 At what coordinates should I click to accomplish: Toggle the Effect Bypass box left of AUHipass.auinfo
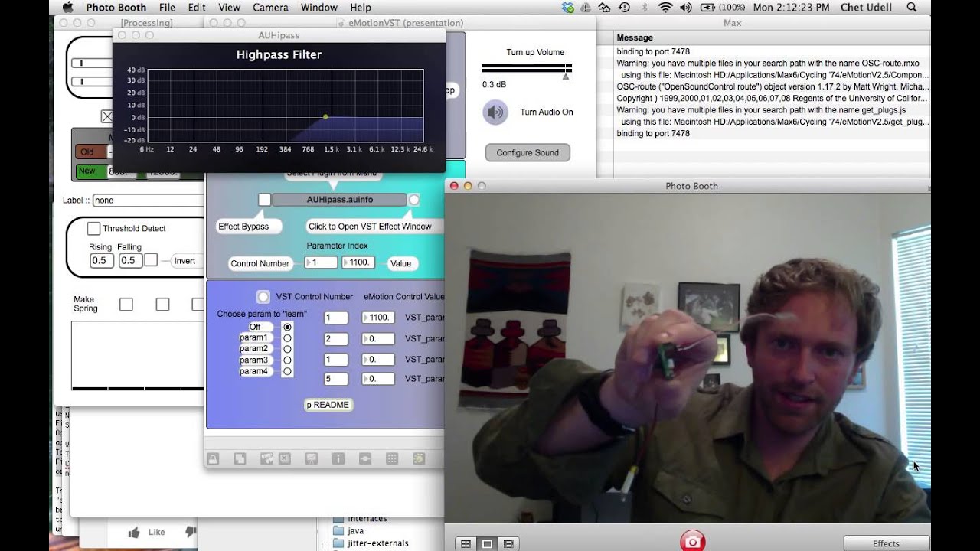click(x=264, y=200)
